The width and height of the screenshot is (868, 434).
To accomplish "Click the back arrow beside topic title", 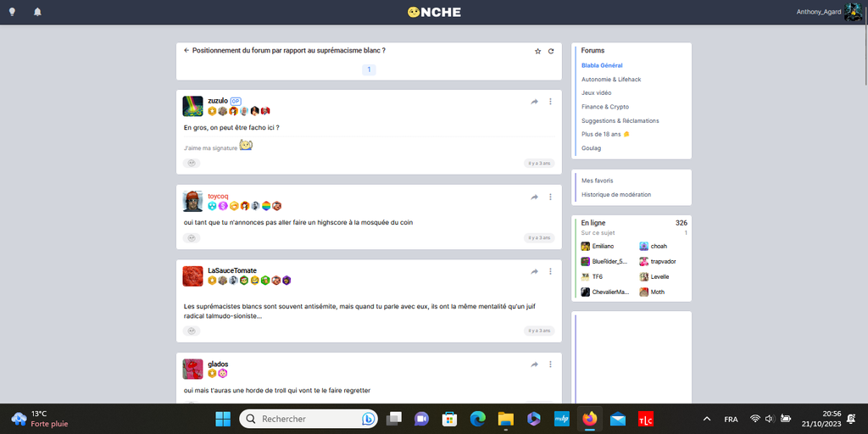I will pyautogui.click(x=186, y=51).
